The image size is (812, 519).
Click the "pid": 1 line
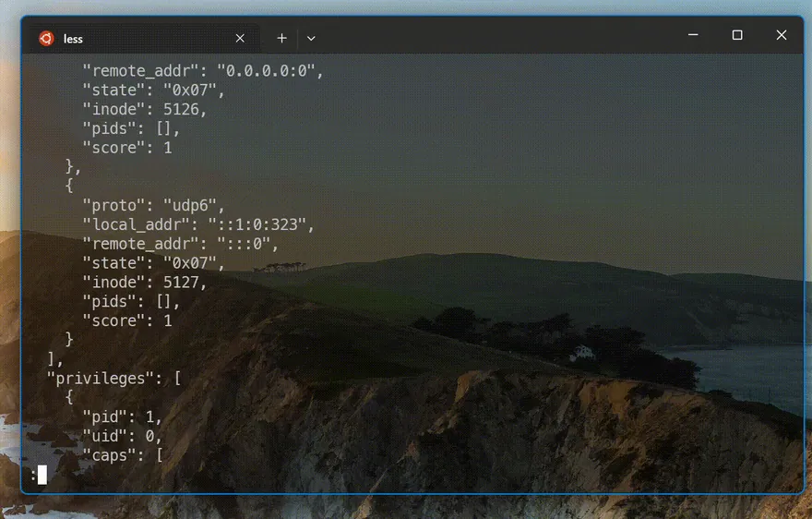[x=122, y=416]
